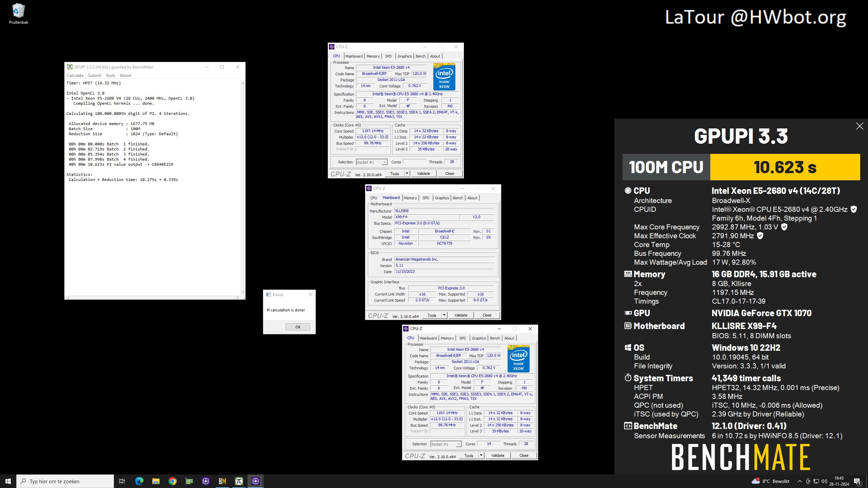Close the Finish dialog with its X

[311, 294]
